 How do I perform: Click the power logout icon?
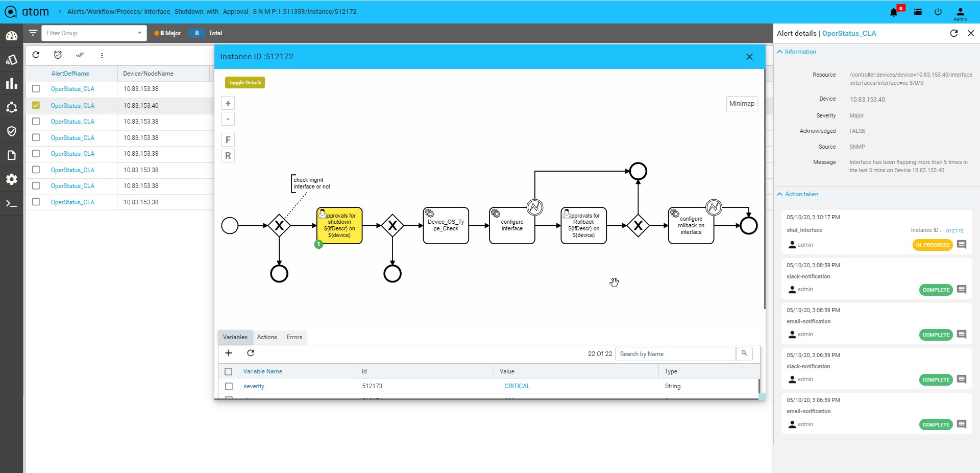click(938, 12)
